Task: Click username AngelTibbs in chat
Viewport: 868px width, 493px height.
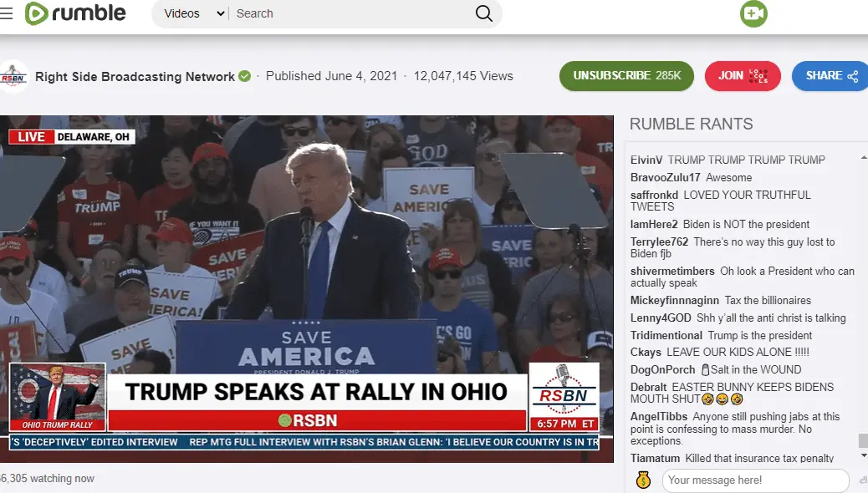Action: [659, 416]
